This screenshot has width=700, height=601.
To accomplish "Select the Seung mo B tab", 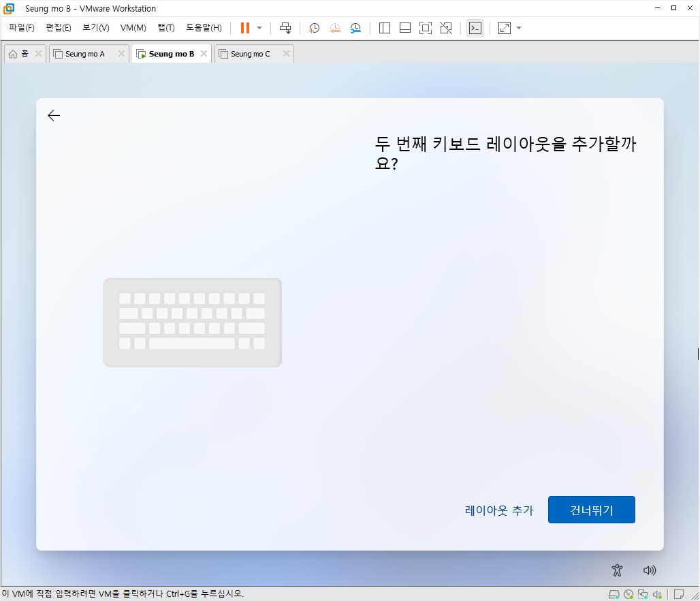I will pyautogui.click(x=172, y=54).
